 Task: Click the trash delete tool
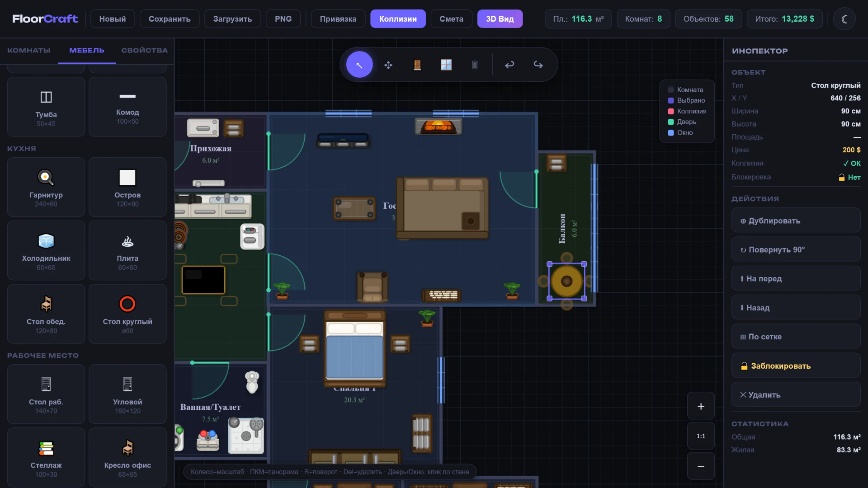tap(475, 65)
